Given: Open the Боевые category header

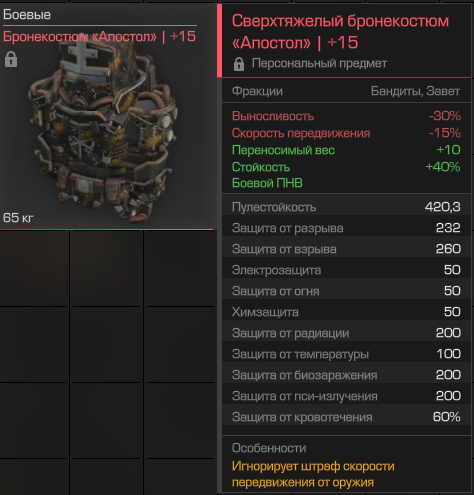Looking at the screenshot, I should (x=27, y=15).
